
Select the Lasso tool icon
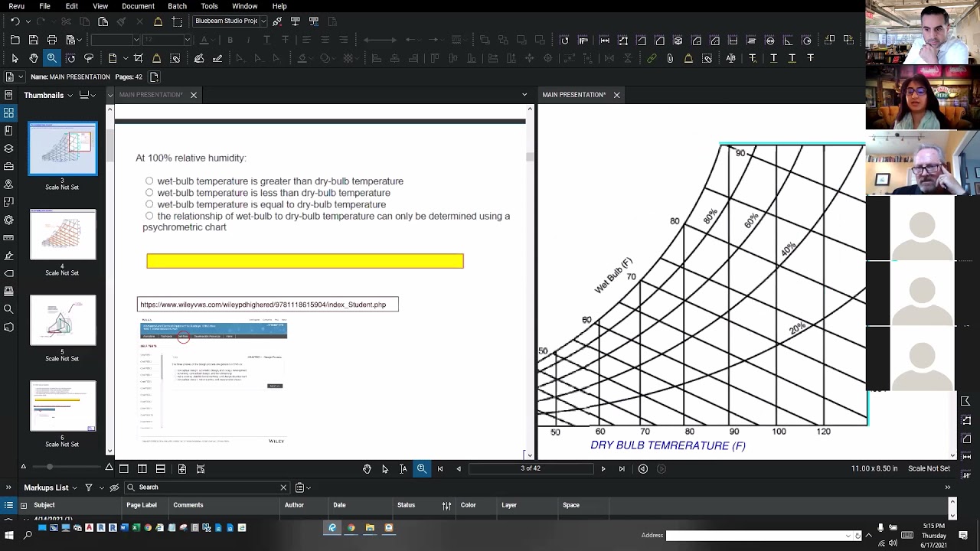(x=89, y=58)
